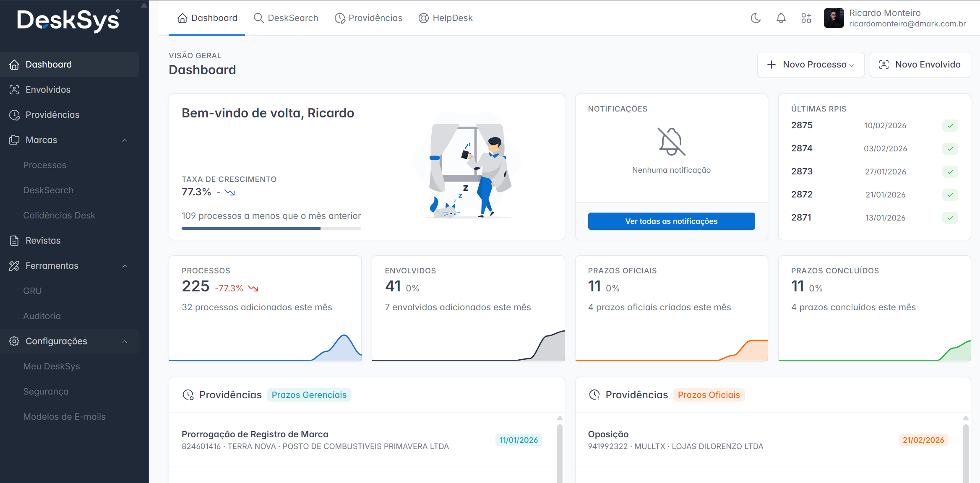Switch to the DeskSearch top tab
The width and height of the screenshot is (980, 483).
(x=286, y=18)
